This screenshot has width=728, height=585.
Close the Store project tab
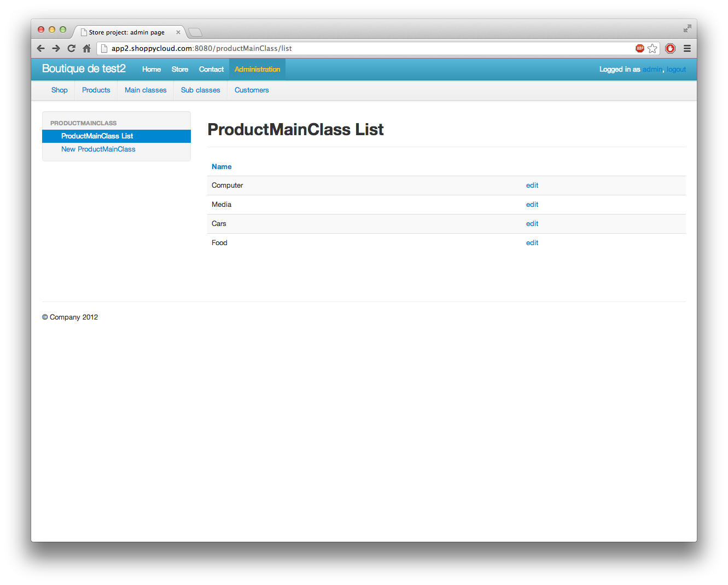[x=178, y=32]
